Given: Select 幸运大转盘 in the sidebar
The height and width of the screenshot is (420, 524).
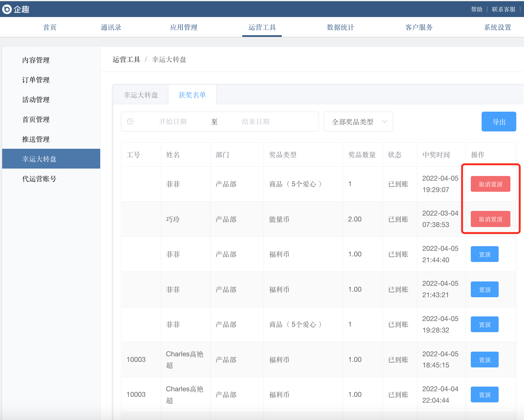Looking at the screenshot, I should coord(51,159).
